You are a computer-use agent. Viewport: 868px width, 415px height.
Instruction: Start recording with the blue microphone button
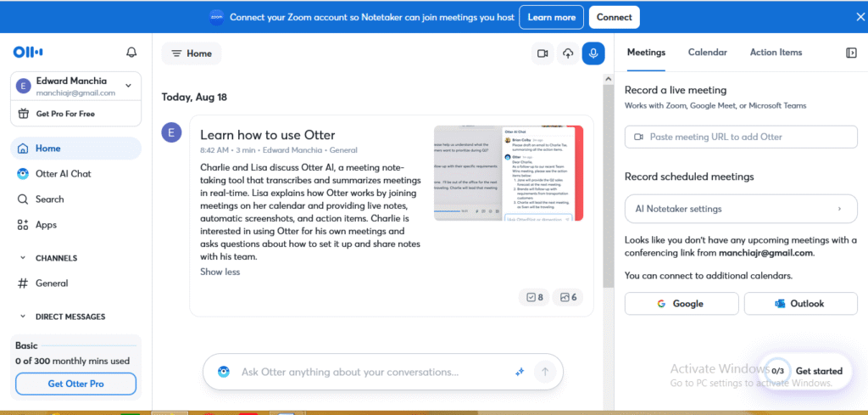(x=593, y=53)
